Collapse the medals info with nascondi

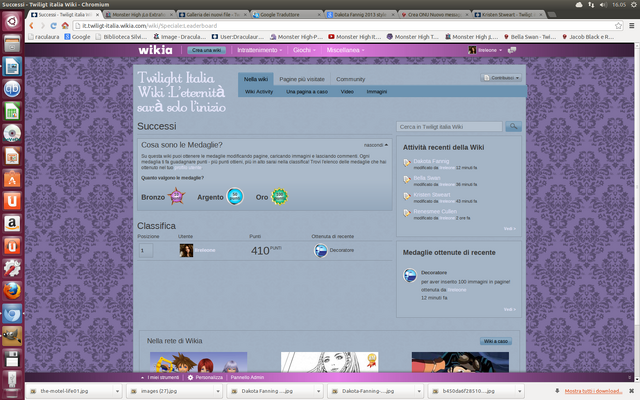pos(376,145)
